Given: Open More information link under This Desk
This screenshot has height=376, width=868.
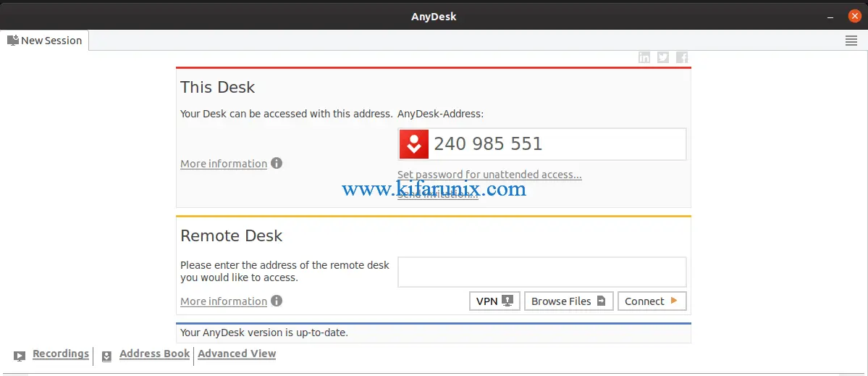Looking at the screenshot, I should point(224,164).
